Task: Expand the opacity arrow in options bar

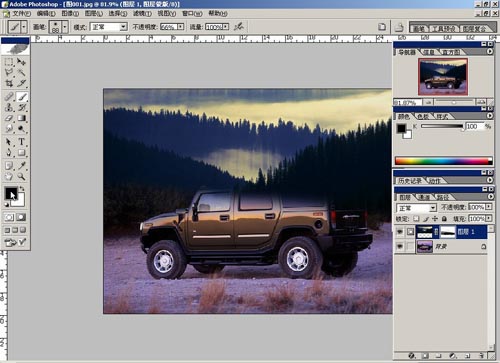Action: coord(180,26)
